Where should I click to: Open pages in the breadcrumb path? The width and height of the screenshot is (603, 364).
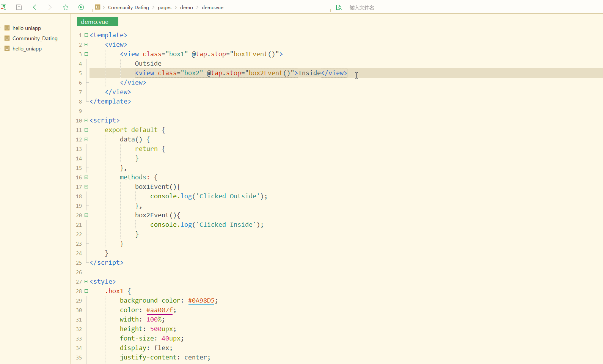point(165,8)
